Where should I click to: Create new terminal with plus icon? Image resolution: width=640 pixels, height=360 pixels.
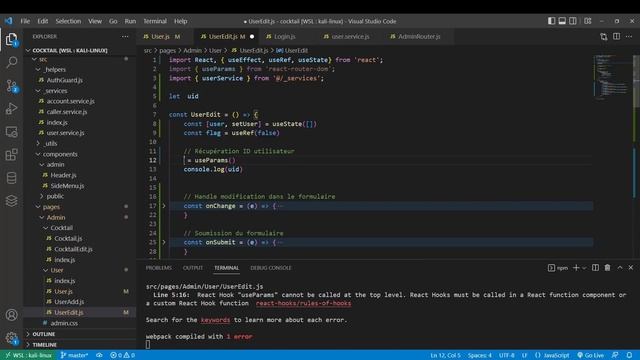coord(576,268)
